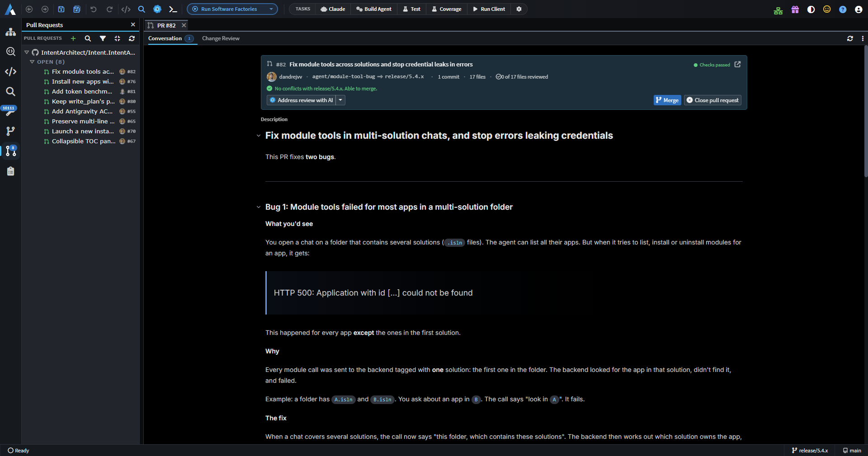868x456 pixels.
Task: Open the Claude task menu item
Action: point(333,9)
